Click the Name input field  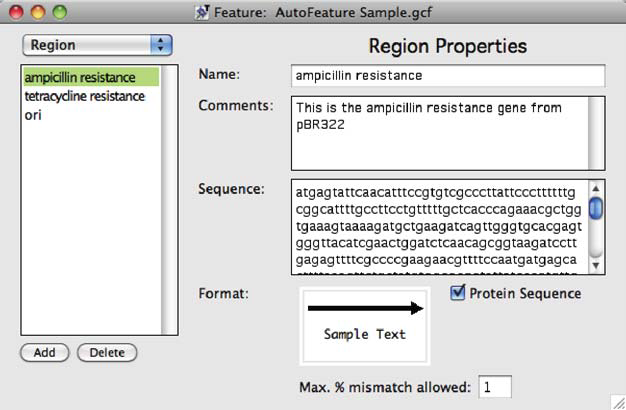[448, 75]
